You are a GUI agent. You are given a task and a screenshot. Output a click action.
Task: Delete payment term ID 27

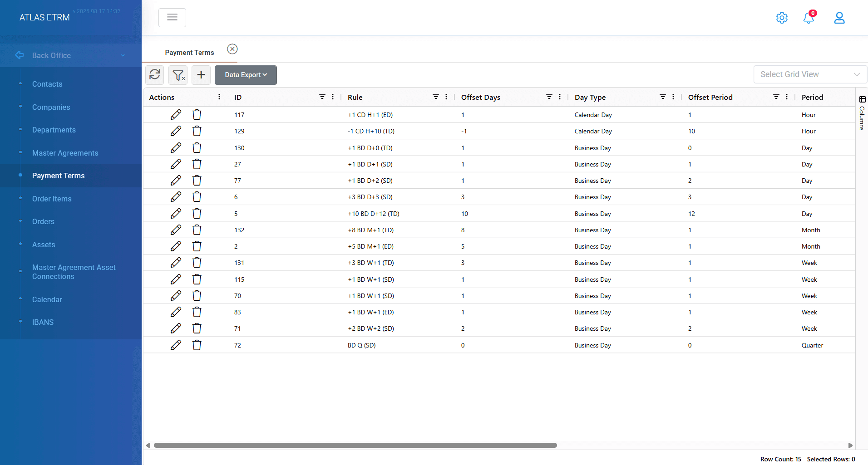pyautogui.click(x=197, y=164)
